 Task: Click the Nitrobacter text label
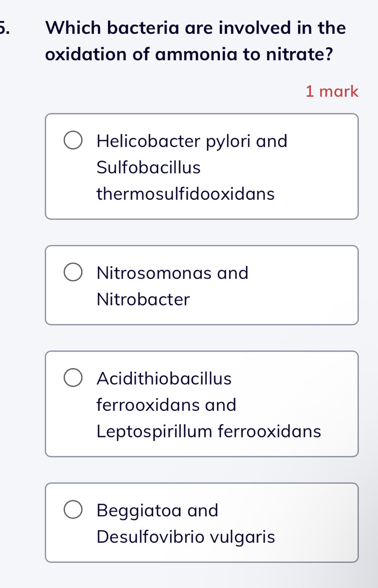point(142,299)
